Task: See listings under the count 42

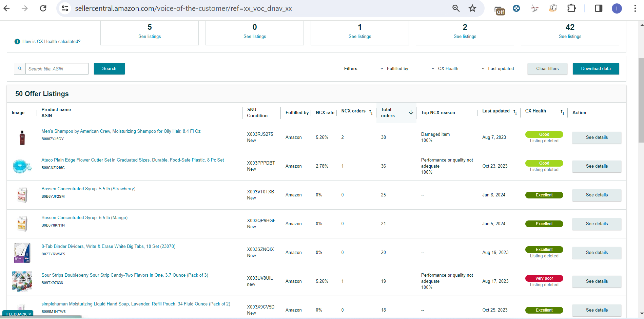Action: click(570, 37)
